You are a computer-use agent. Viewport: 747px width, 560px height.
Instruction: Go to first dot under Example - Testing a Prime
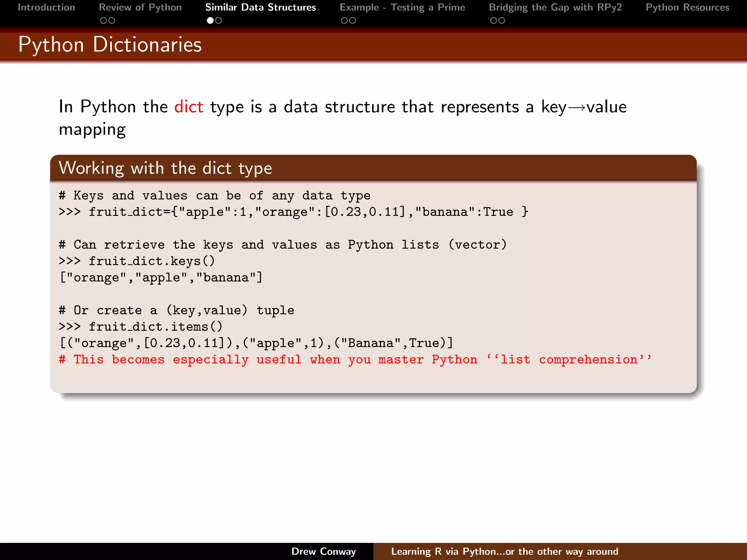click(344, 21)
